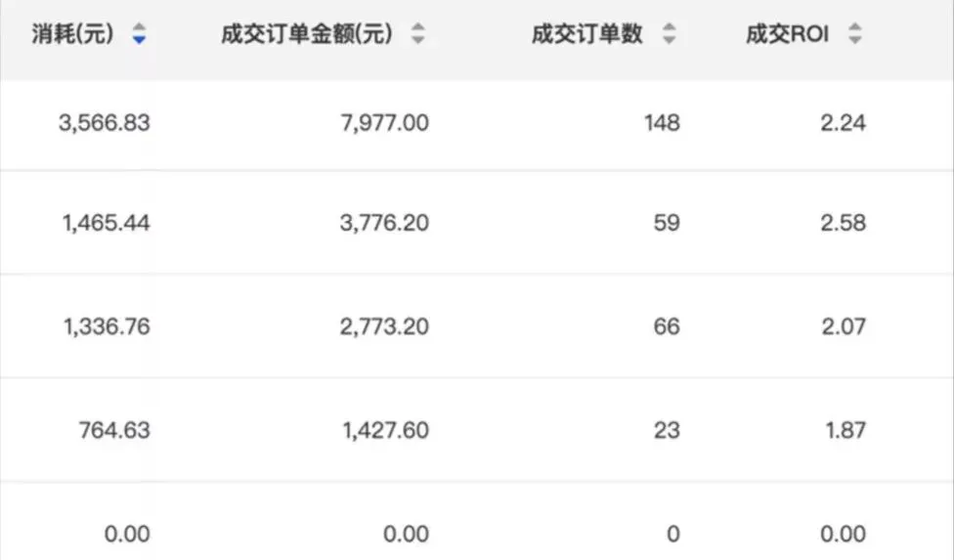
Task: Select the 3,566.83 cost cell
Action: coord(105,123)
